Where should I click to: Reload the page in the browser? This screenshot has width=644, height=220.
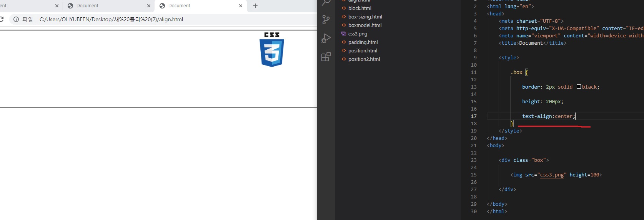[x=2, y=19]
